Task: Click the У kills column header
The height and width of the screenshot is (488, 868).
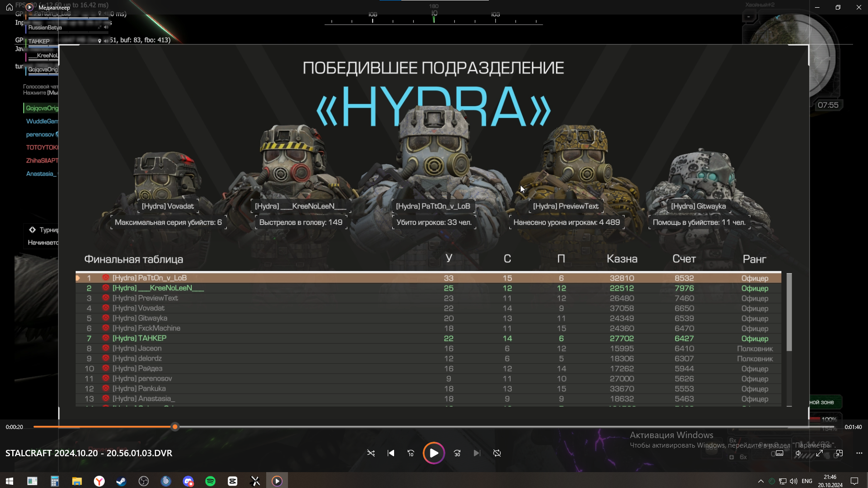Action: [449, 258]
